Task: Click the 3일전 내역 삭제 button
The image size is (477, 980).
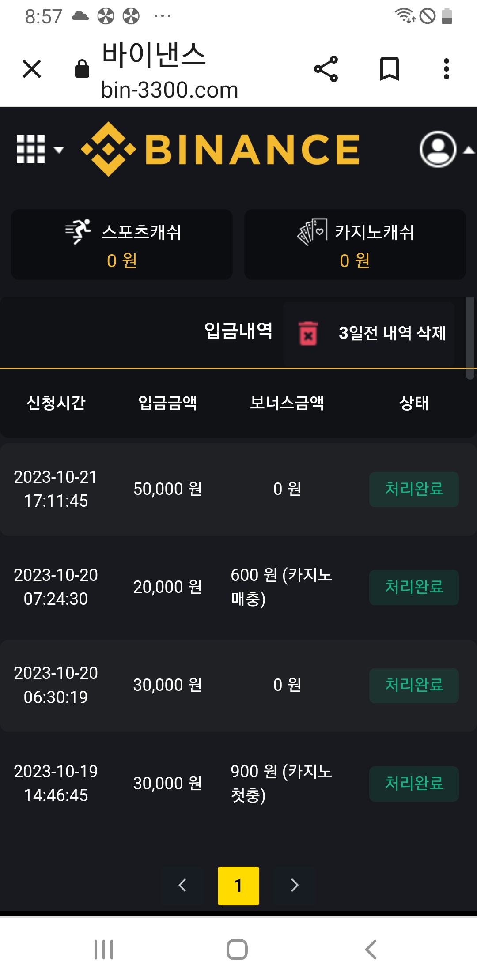Action: click(369, 333)
